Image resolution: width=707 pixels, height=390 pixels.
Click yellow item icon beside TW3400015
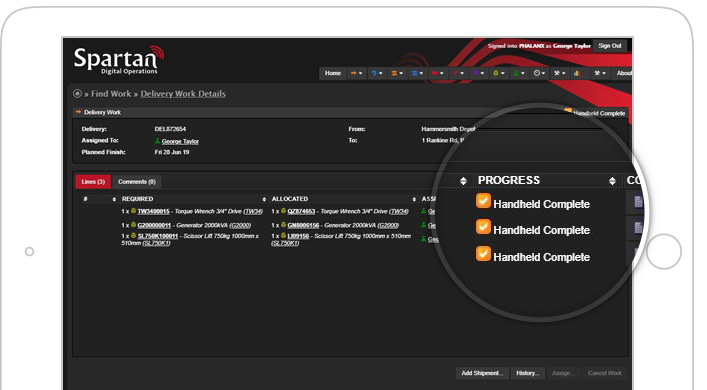click(x=133, y=211)
